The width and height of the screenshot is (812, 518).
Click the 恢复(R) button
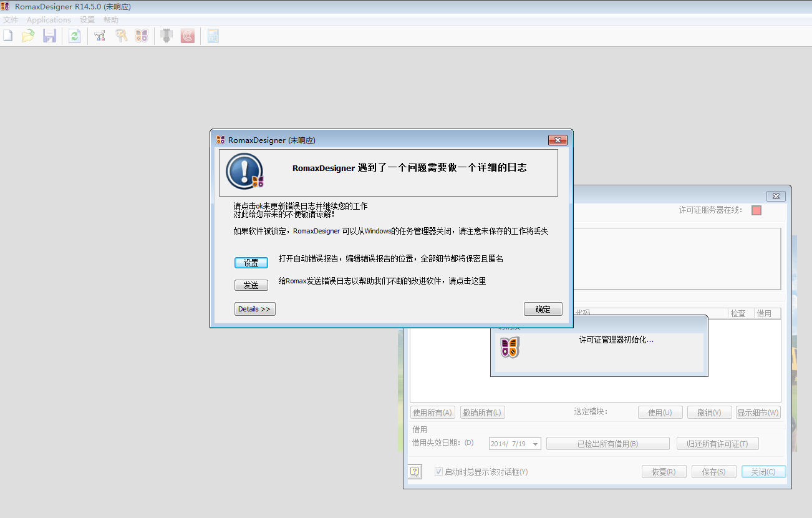(664, 472)
